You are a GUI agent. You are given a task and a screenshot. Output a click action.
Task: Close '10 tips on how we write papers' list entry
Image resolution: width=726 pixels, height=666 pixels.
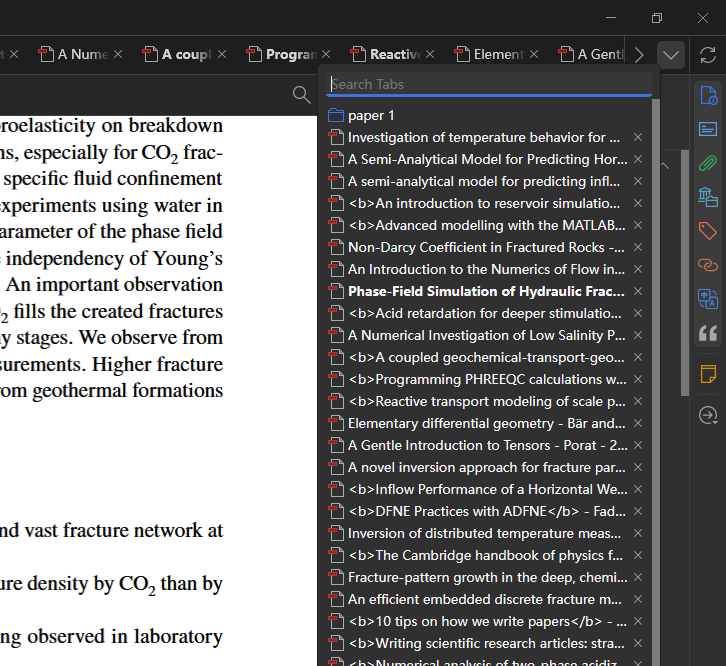[x=638, y=621]
